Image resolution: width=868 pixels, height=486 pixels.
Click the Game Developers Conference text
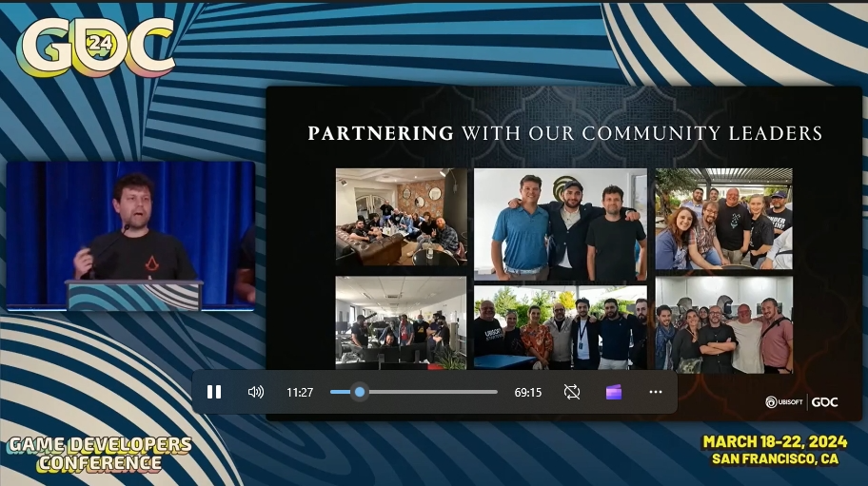[100, 454]
